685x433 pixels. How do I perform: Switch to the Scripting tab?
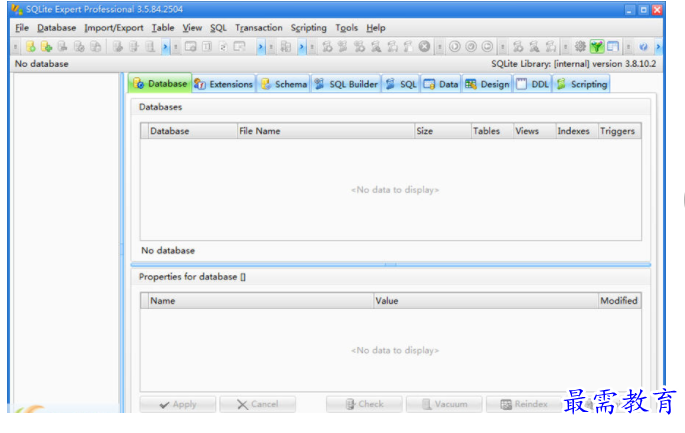[581, 84]
